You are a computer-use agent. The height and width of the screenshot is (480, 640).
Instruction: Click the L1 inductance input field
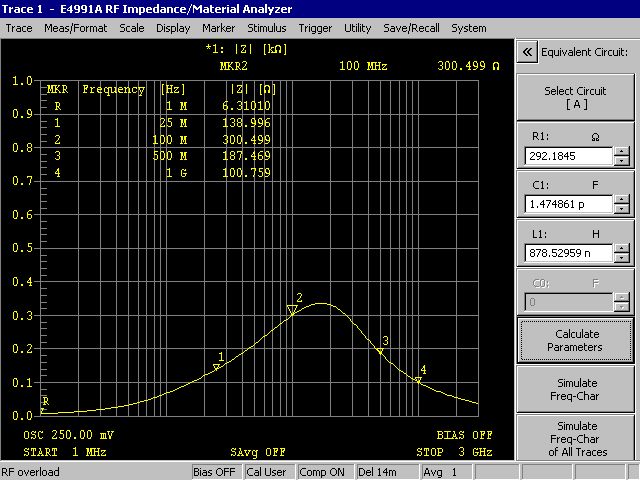(x=567, y=254)
